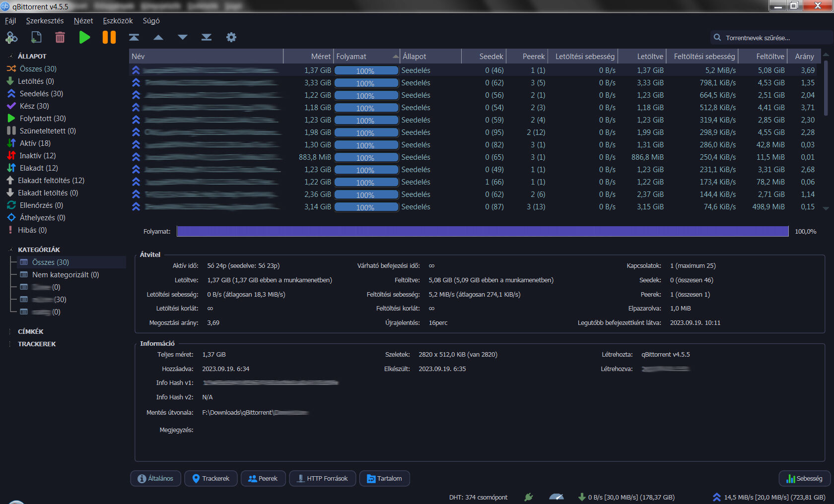
Task: Sort by Méret column header
Action: pyautogui.click(x=308, y=57)
